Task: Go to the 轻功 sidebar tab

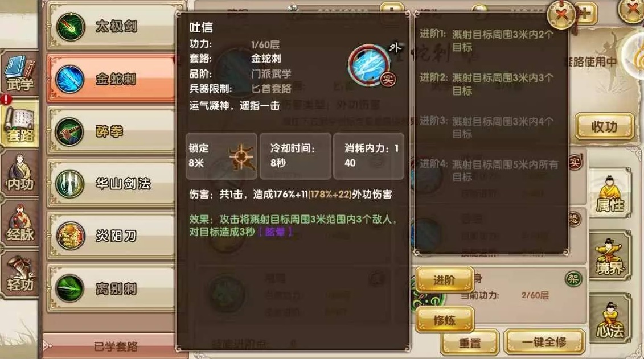Action: pos(19,274)
